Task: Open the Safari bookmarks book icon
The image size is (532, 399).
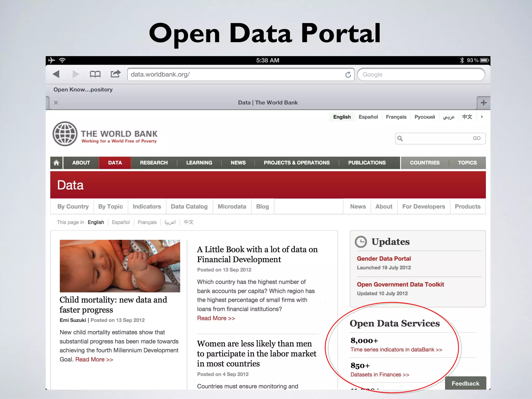Action: [x=95, y=74]
